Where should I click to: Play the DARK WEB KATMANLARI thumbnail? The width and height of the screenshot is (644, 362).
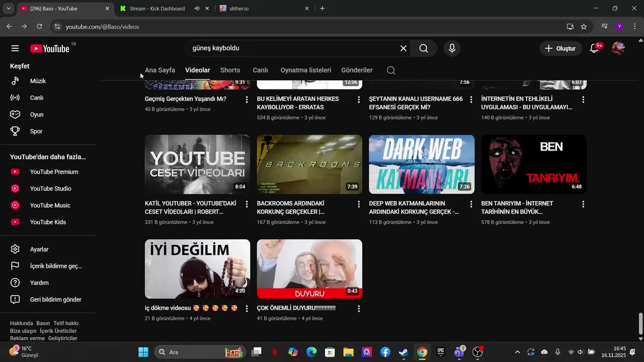[x=422, y=164]
